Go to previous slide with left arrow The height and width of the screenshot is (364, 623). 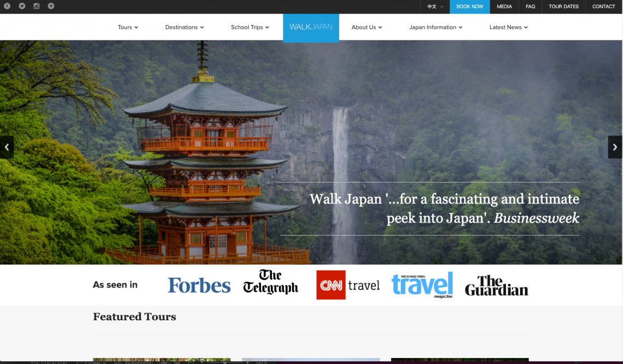(7, 147)
